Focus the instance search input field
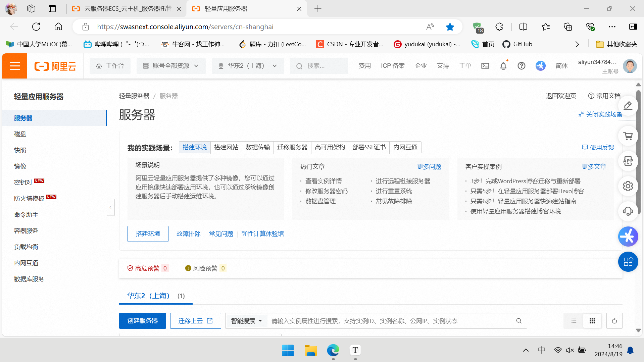The height and width of the screenshot is (362, 644). [x=389, y=321]
